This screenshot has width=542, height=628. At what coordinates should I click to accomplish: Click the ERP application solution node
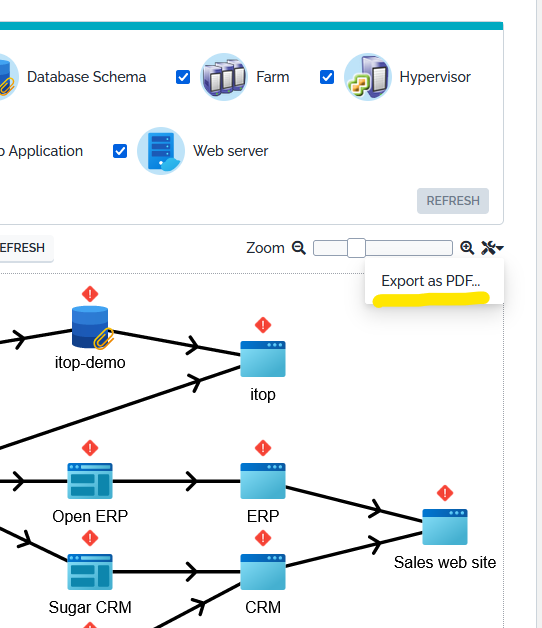[263, 481]
